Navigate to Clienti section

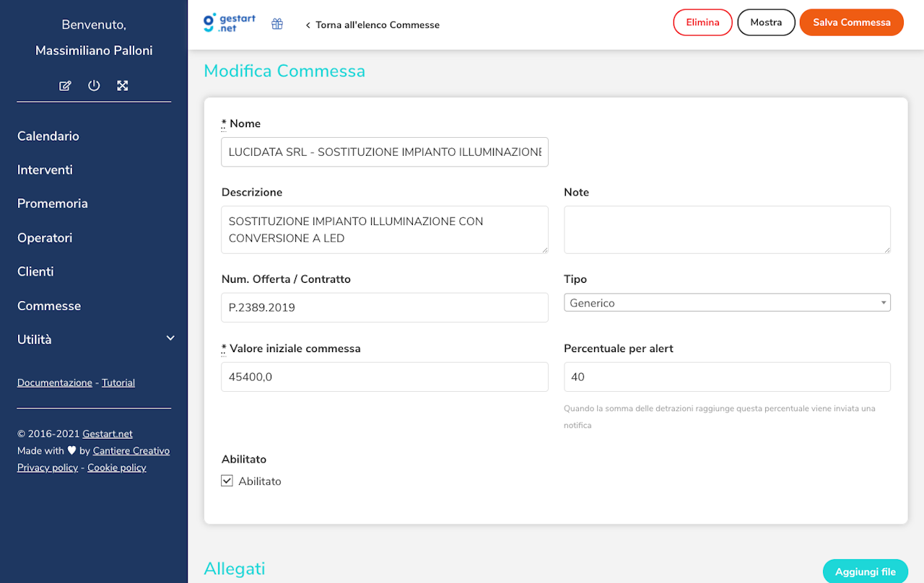(35, 272)
